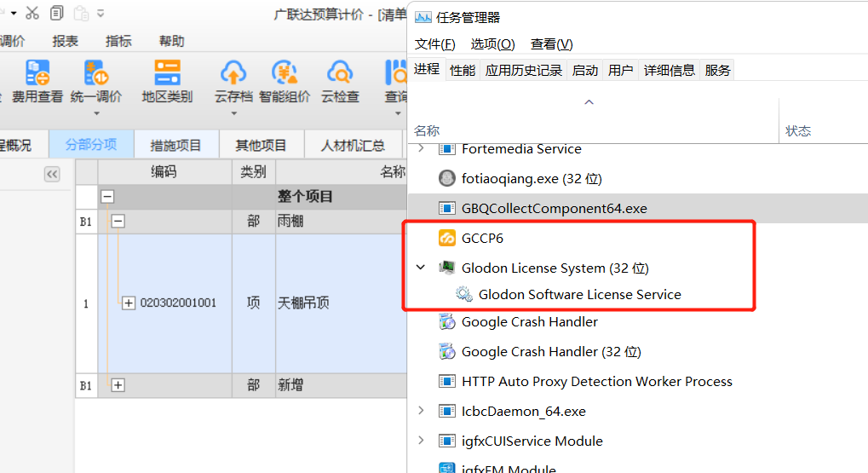This screenshot has height=473, width=868.
Task: Click the Google Crash Handler (32 位) icon
Action: pyautogui.click(x=446, y=351)
